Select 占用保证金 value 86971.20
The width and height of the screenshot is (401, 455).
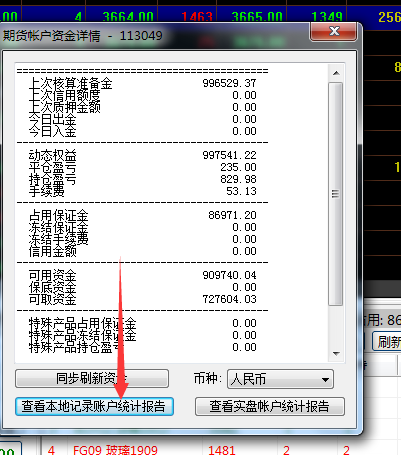[x=232, y=215]
